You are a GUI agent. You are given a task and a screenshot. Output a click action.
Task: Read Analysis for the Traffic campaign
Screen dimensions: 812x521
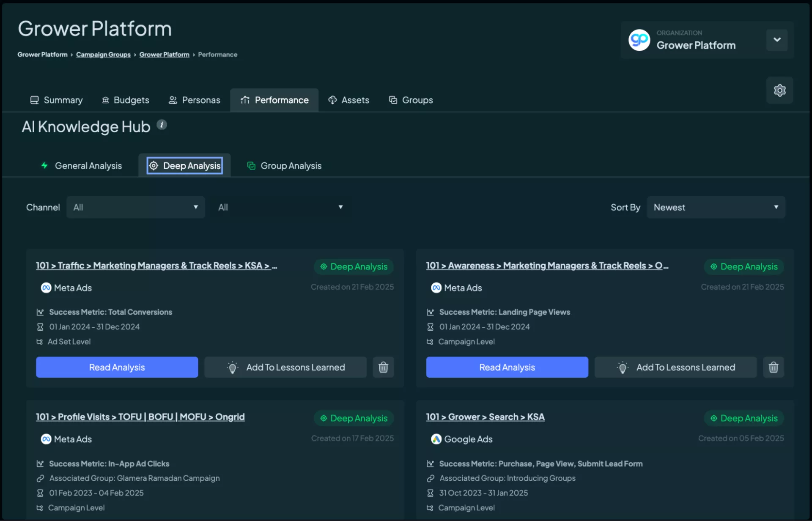[x=117, y=367]
